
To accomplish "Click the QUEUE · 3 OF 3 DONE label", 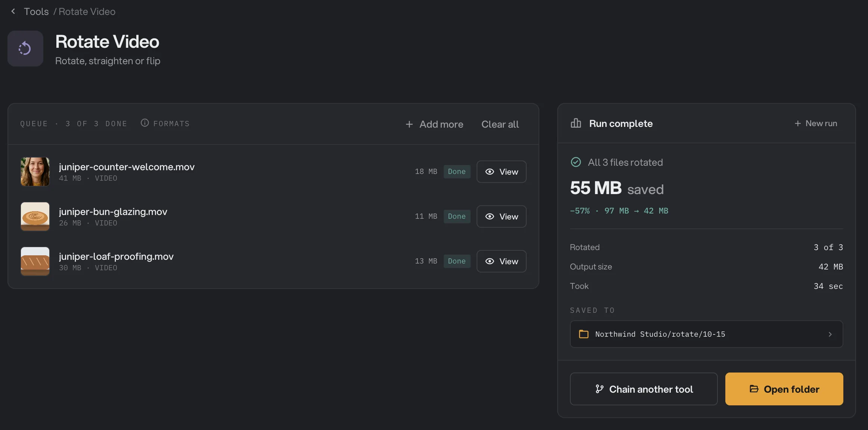I will pos(74,124).
